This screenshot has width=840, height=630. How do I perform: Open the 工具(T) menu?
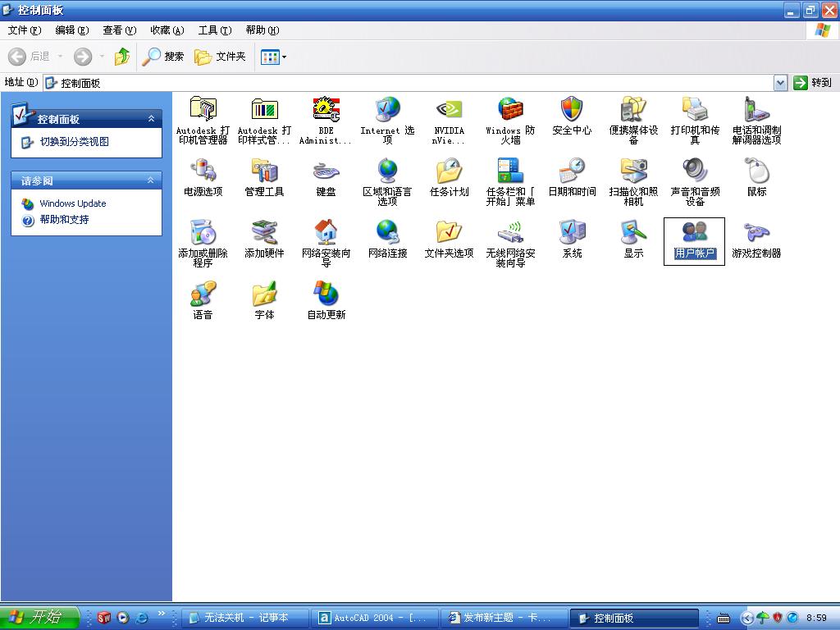coord(215,30)
